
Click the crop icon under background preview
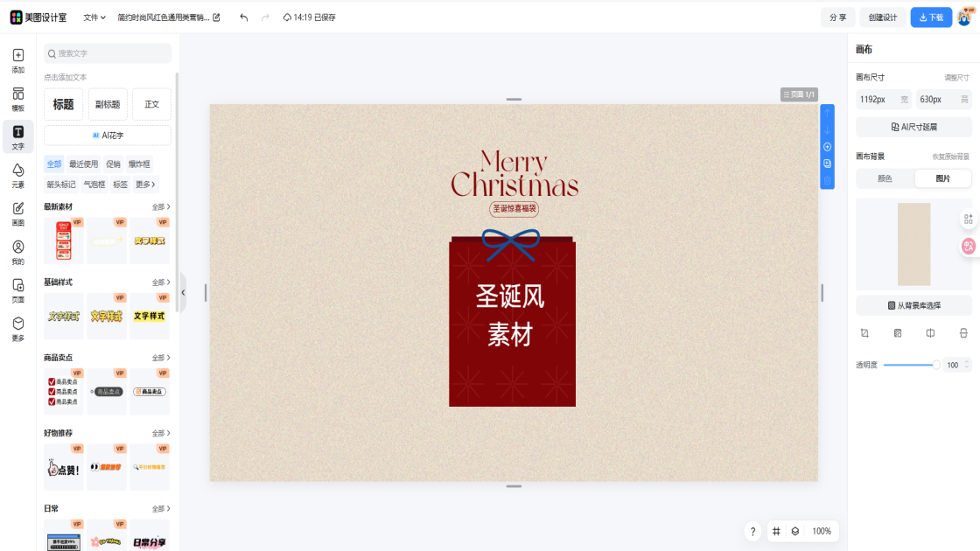click(864, 333)
